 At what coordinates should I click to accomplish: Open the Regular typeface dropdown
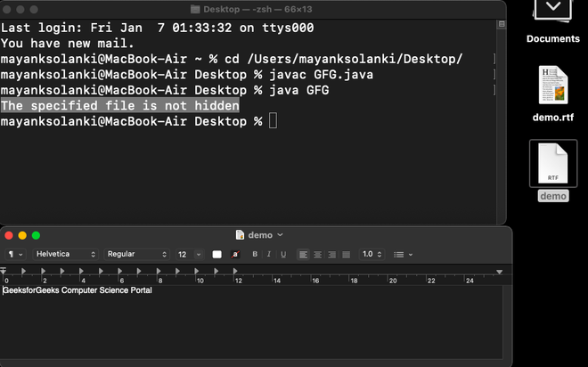click(136, 255)
